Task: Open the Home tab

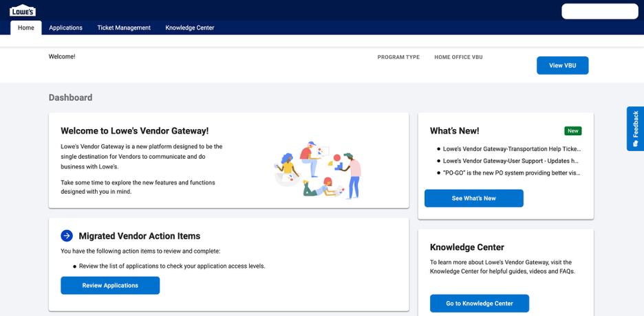Action: point(26,28)
